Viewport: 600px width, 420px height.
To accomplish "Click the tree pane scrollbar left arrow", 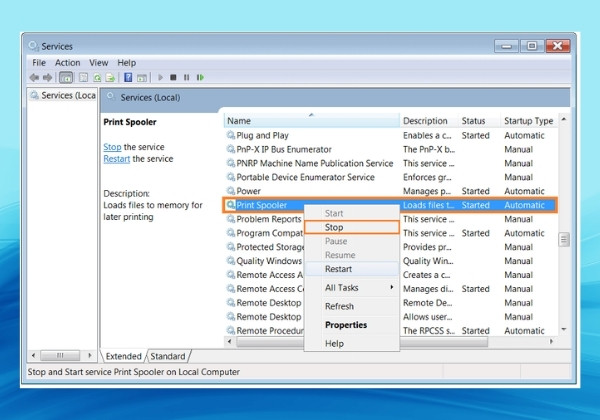I will coord(33,355).
